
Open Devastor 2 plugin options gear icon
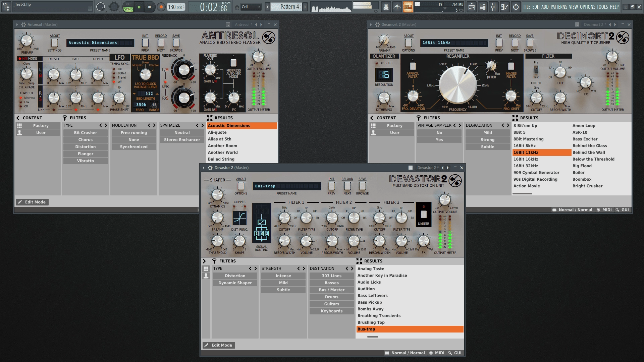point(210,168)
